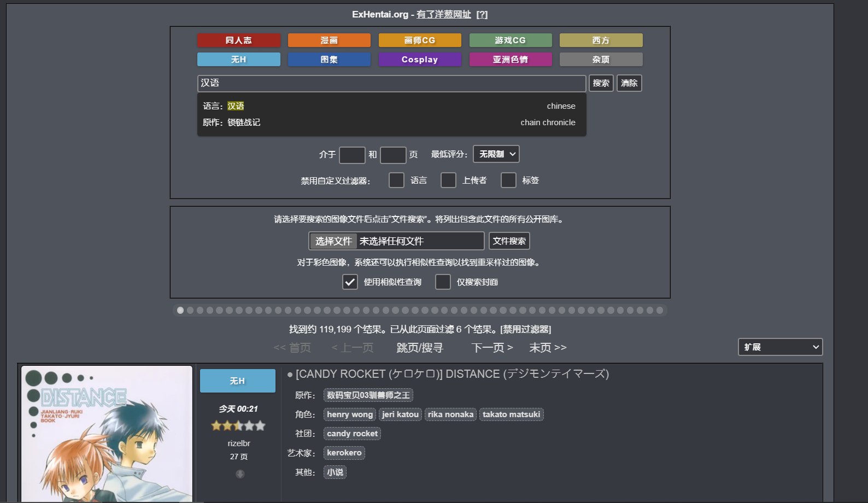
Task: Open the 有了洋葱网址 link
Action: (444, 14)
